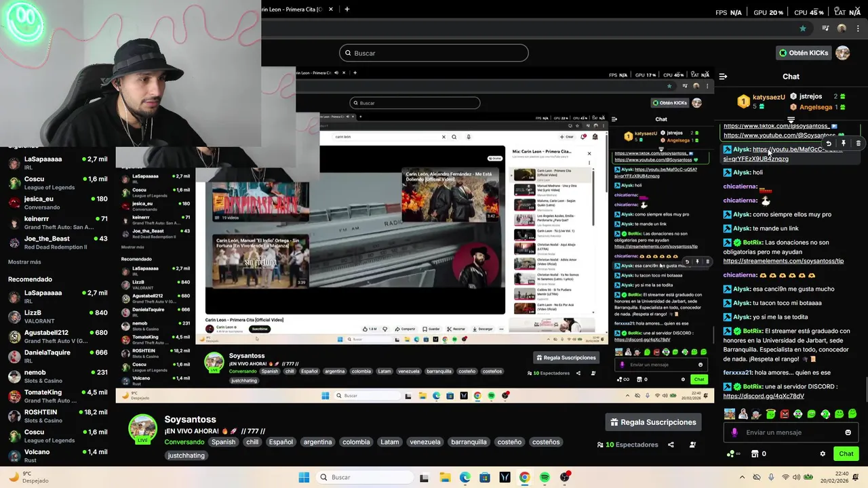
Task: Insert the green halo emote
Action: click(x=770, y=413)
